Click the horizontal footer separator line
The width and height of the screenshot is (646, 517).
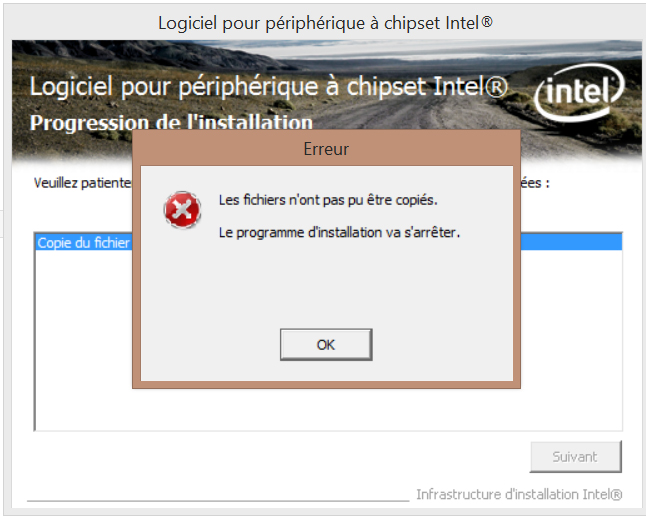click(218, 501)
